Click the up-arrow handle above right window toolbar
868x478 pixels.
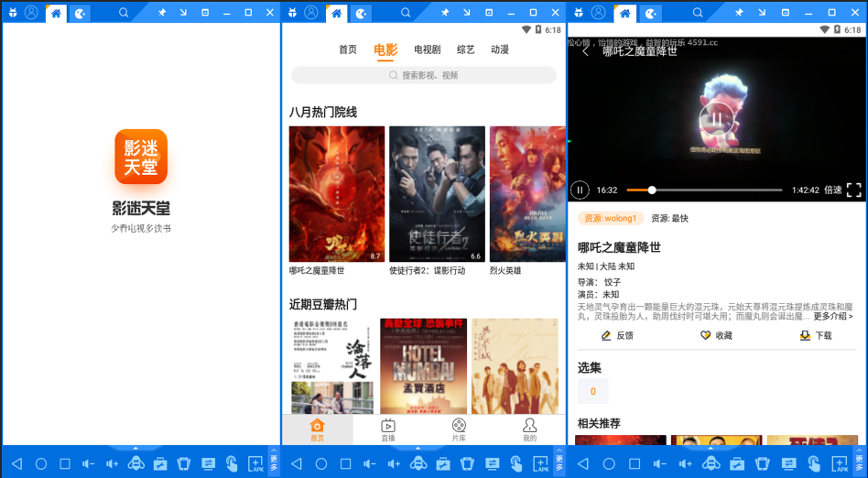tap(711, 448)
